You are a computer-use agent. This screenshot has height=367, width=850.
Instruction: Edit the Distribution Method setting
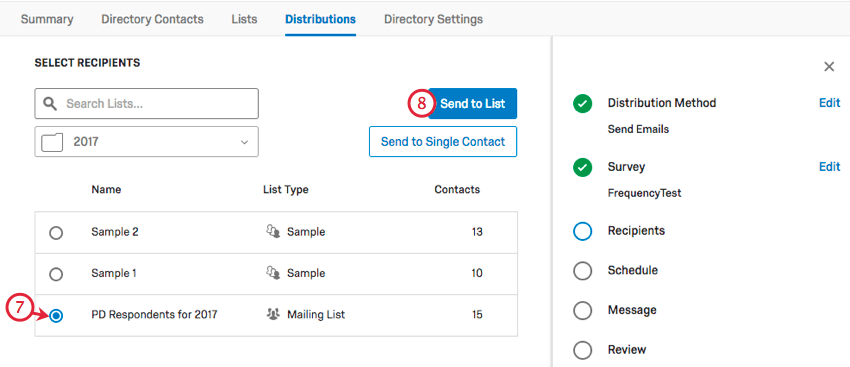[829, 103]
